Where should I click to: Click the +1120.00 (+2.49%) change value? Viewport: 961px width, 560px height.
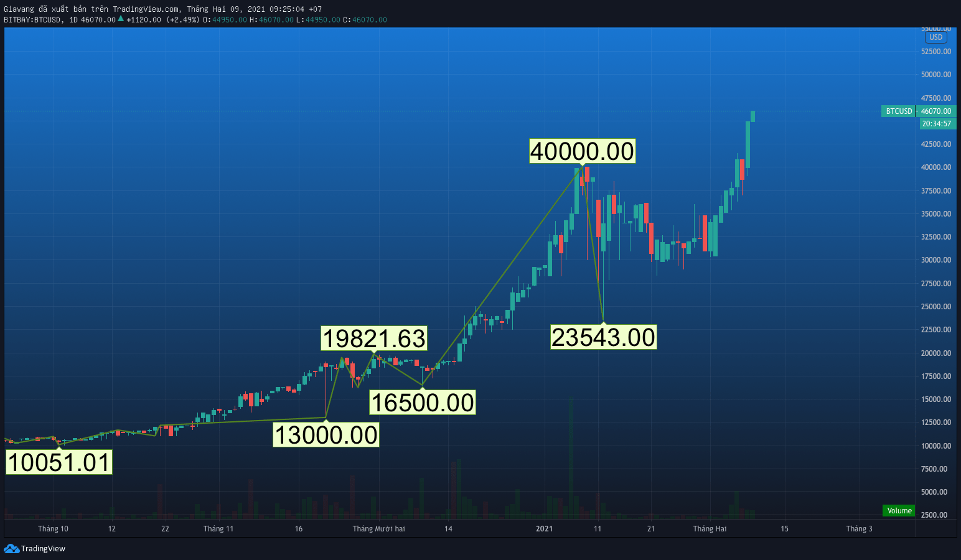163,20
